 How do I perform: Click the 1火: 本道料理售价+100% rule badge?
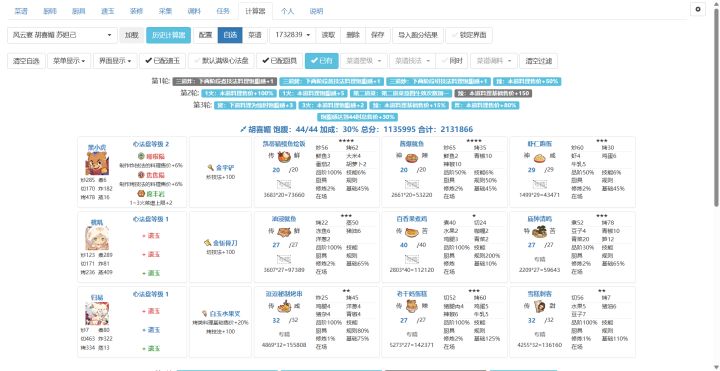(x=239, y=93)
